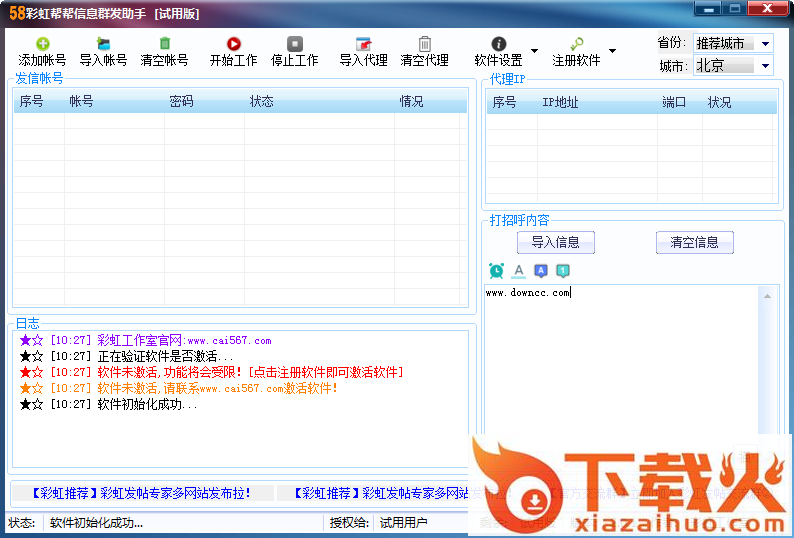The width and height of the screenshot is (794, 538).
Task: Click the 导入代理 (import proxy) icon
Action: click(x=364, y=44)
